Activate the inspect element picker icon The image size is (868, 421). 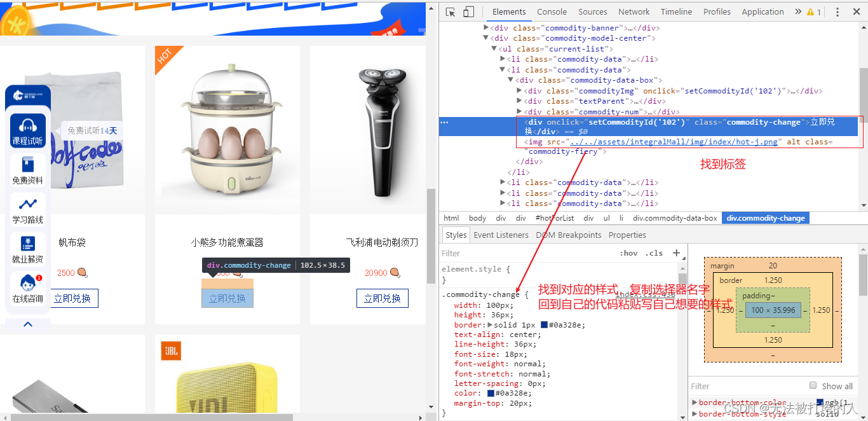(x=451, y=12)
